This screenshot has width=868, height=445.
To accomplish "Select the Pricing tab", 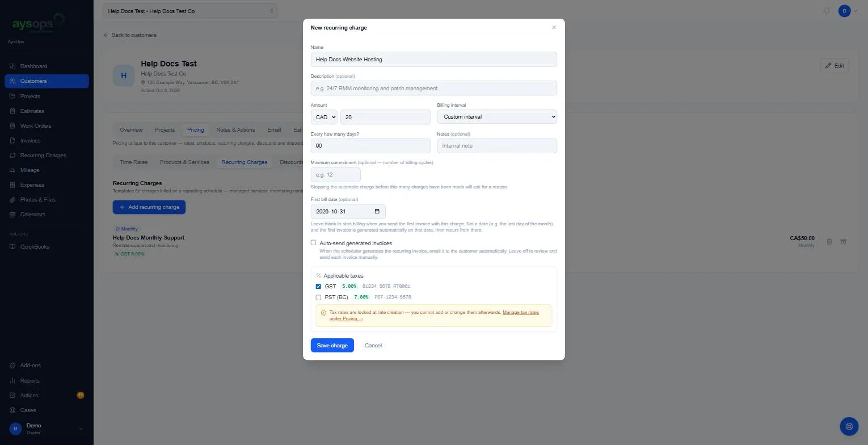I will (x=195, y=129).
